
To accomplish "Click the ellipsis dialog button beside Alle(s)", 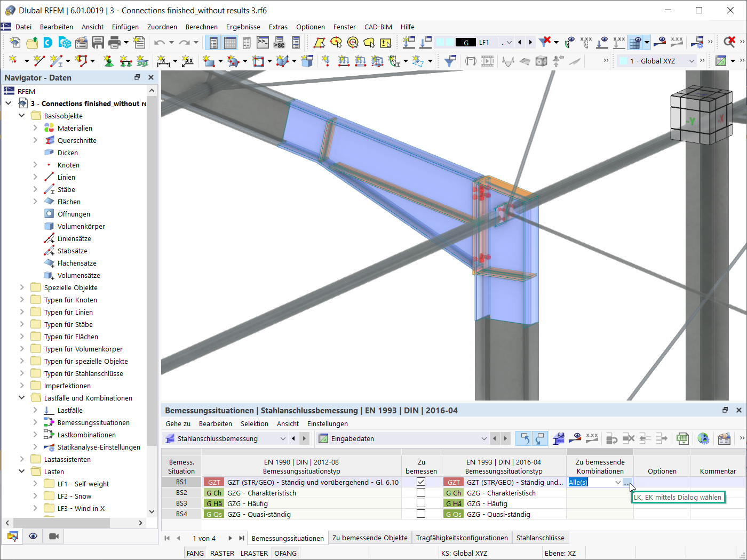I will pyautogui.click(x=627, y=482).
